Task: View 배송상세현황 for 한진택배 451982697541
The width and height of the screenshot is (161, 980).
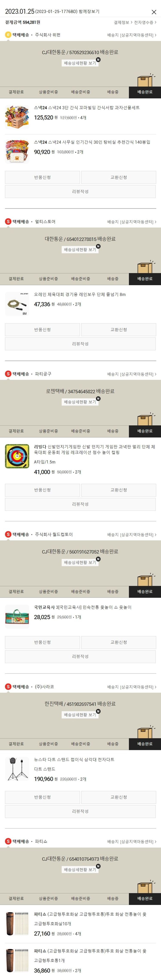Action: tap(80, 715)
